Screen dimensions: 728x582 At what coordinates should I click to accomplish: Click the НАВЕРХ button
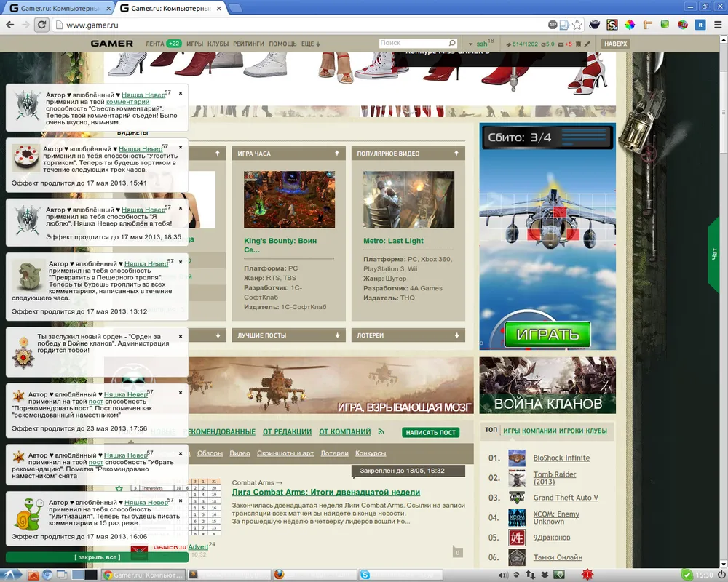pos(616,44)
